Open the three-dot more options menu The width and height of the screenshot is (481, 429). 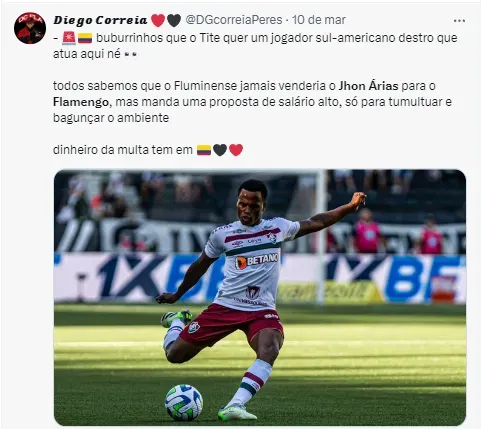[459, 21]
